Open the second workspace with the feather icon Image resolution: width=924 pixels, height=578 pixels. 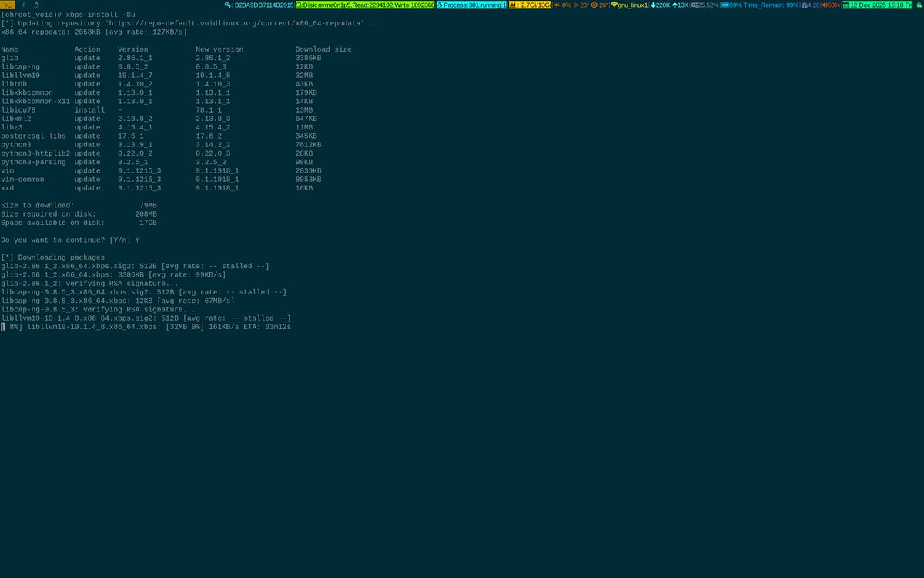point(23,5)
